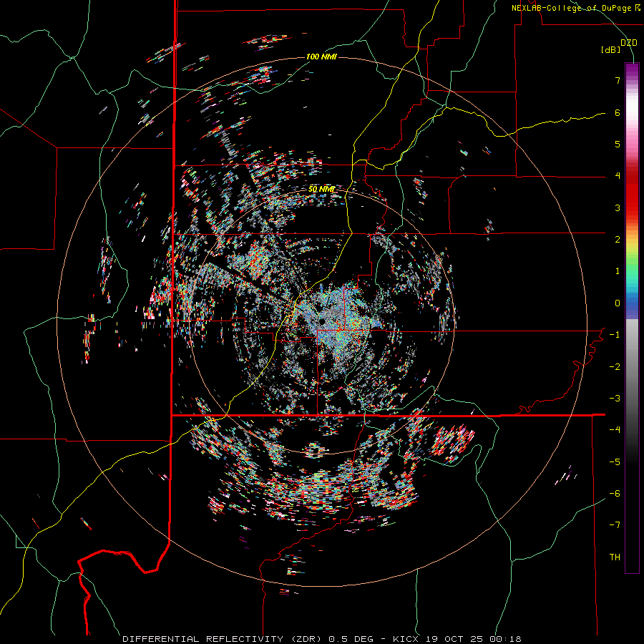Click the ZDR color scale bar

point(632,318)
